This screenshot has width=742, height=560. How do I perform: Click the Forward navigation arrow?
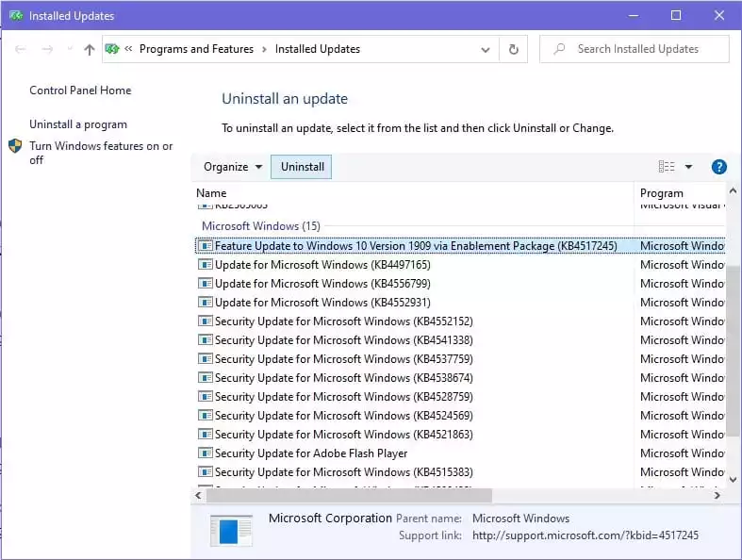pyautogui.click(x=47, y=49)
